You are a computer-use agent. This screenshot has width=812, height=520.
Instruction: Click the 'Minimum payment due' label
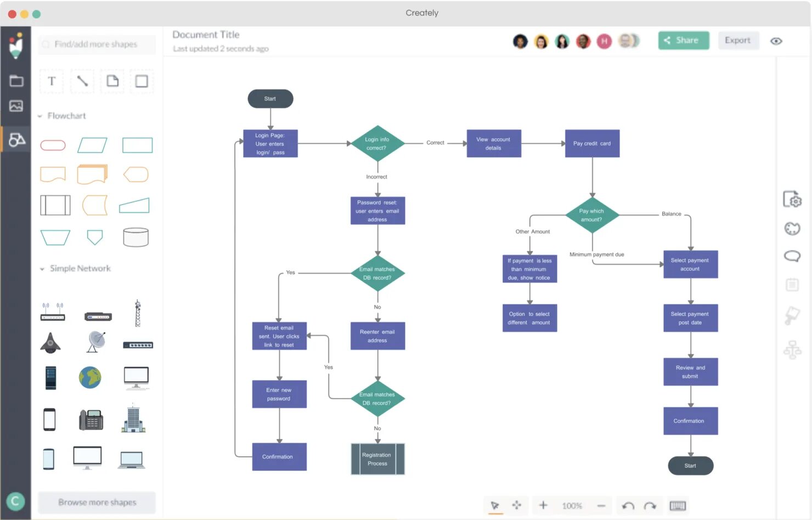597,255
